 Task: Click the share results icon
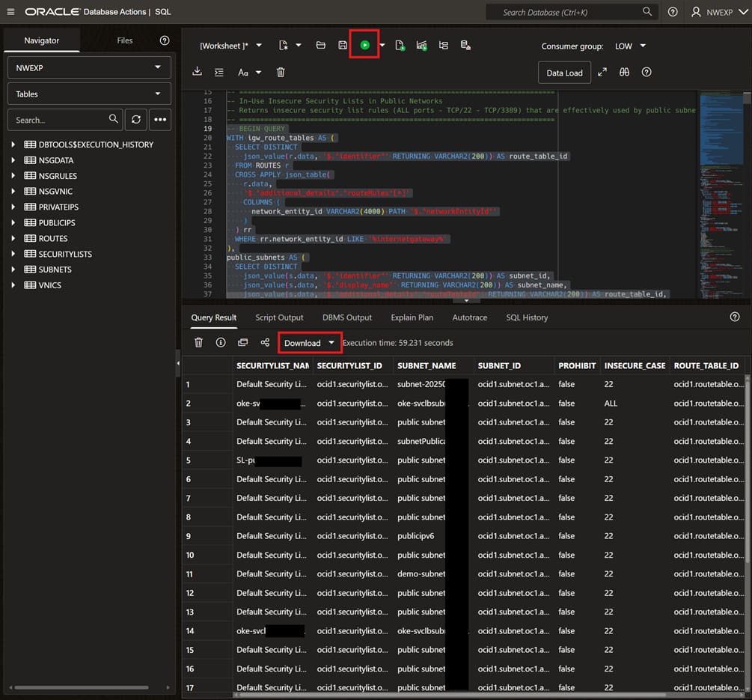coord(265,343)
